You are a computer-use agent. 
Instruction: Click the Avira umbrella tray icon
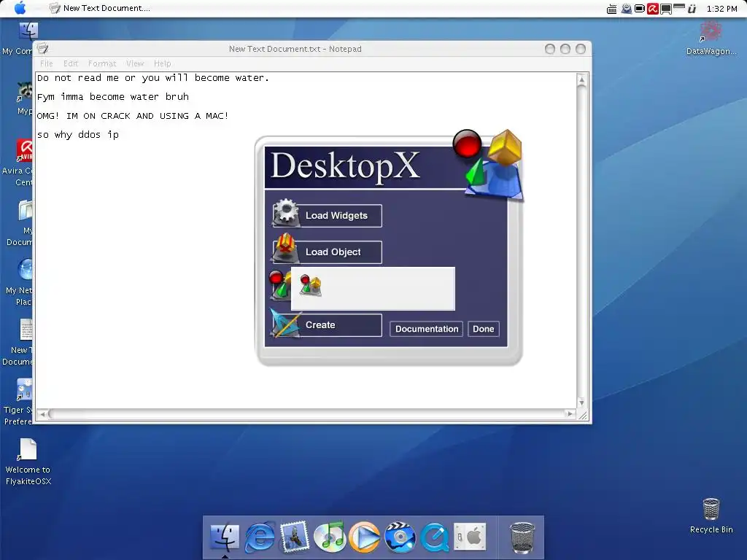pos(653,9)
